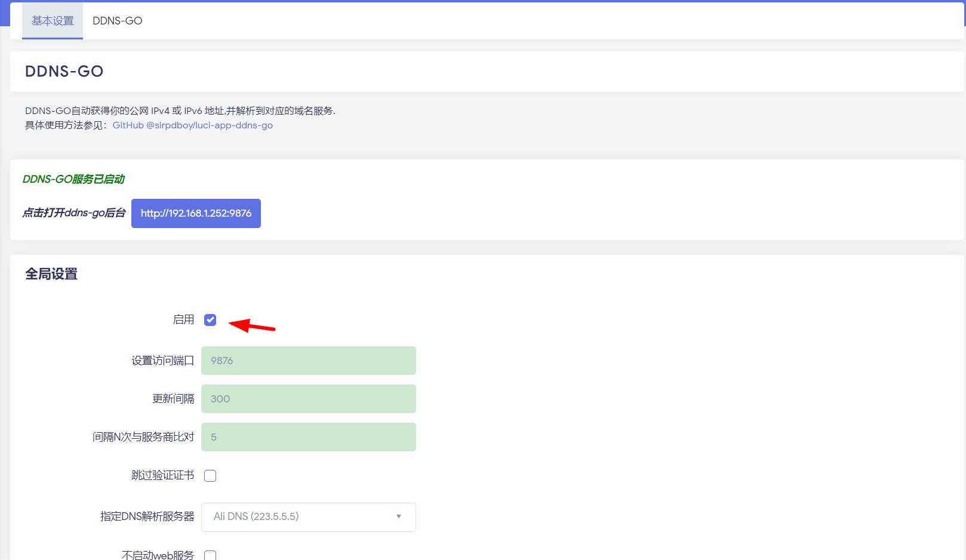
Task: Click the DDNS-GO自动获得 description text
Action: [x=180, y=111]
